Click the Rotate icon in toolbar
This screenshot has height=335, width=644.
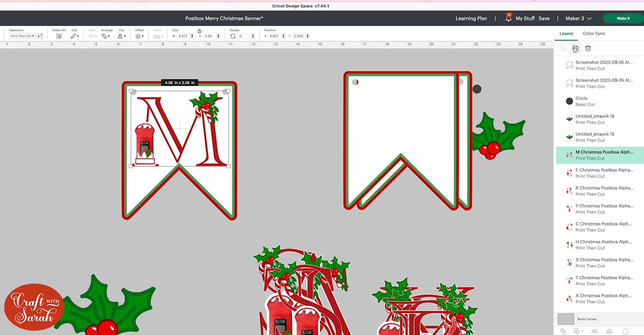233,36
